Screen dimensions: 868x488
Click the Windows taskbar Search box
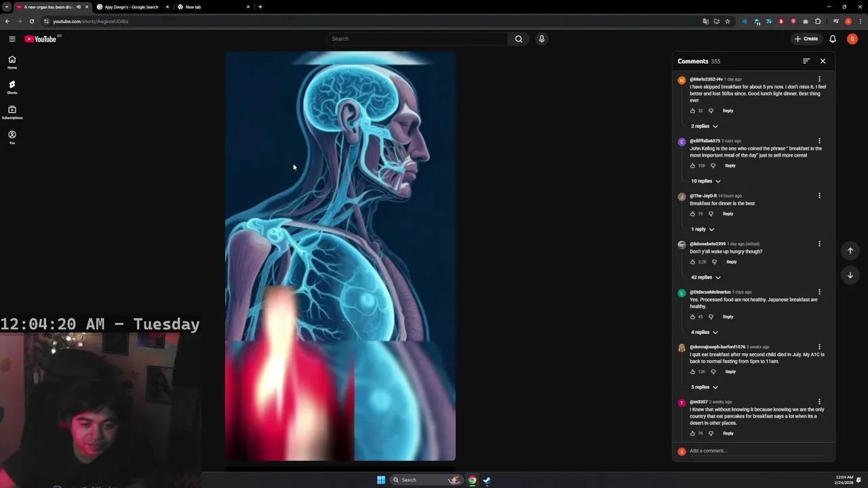(x=427, y=480)
